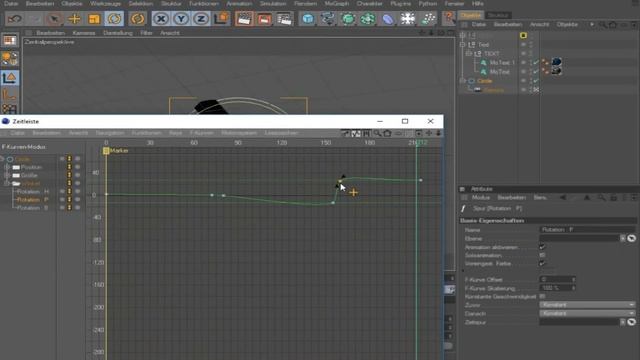The height and width of the screenshot is (360, 640).
Task: Select the live selection arrow tool
Action: tap(54, 19)
